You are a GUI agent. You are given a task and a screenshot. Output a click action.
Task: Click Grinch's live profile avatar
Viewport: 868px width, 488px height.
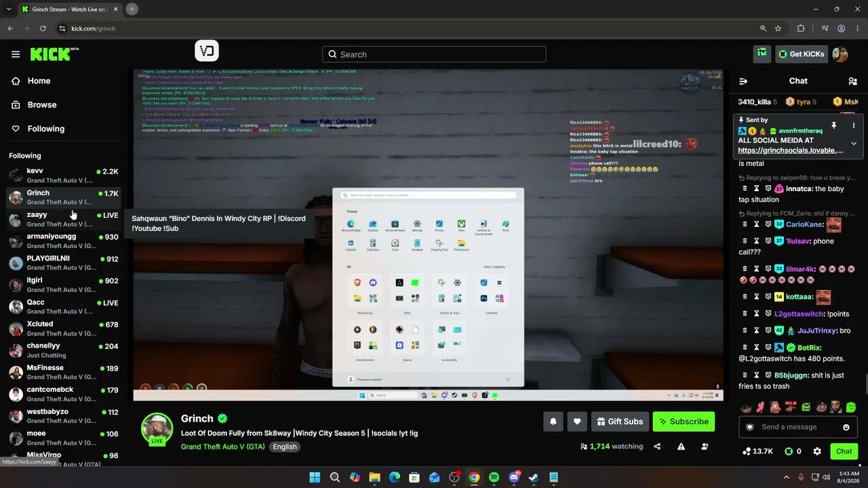coord(157,429)
